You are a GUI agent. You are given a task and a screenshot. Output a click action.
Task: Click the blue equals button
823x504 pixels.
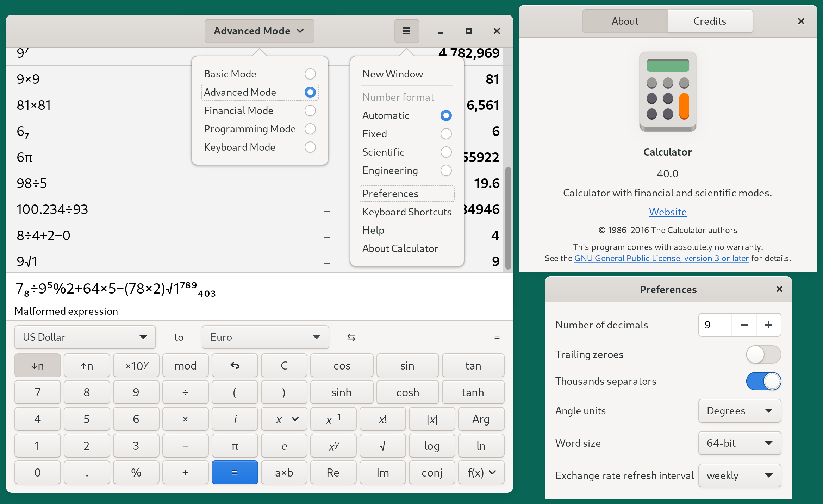(x=235, y=473)
